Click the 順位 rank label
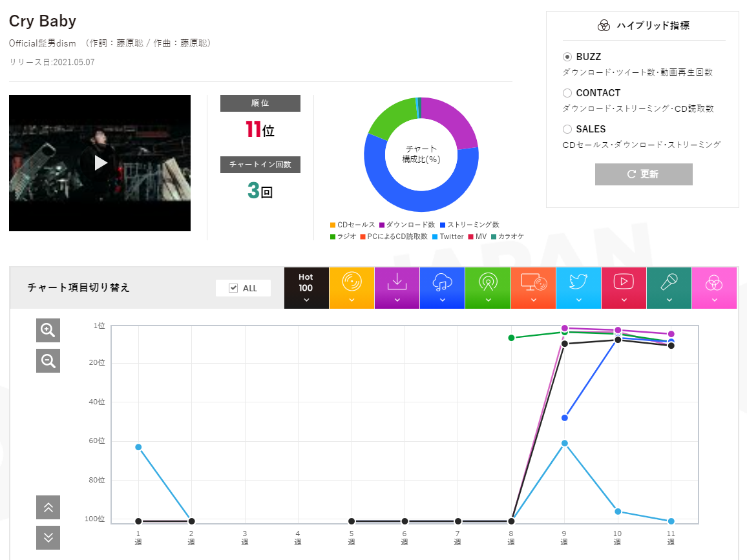Image resolution: width=747 pixels, height=560 pixels. pyautogui.click(x=260, y=103)
